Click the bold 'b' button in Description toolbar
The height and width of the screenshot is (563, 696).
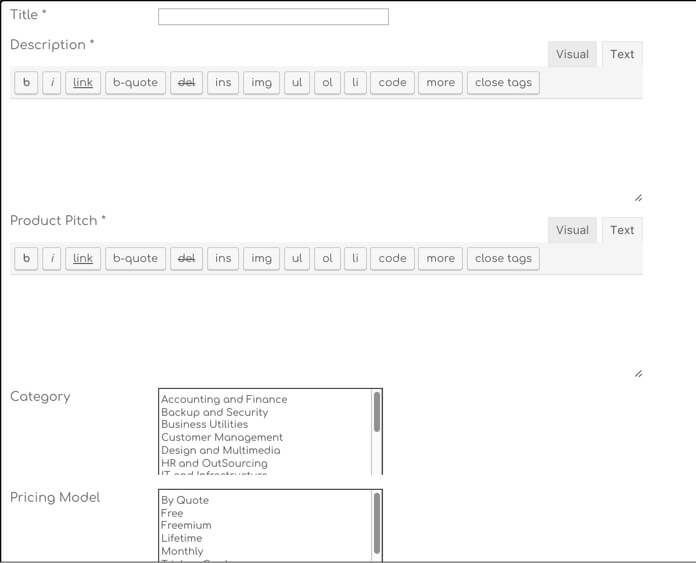click(26, 83)
